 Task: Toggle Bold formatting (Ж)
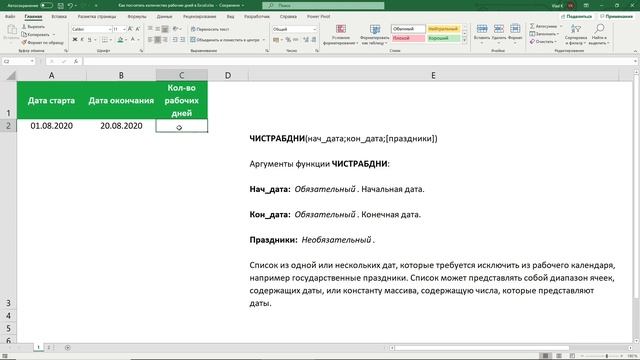pyautogui.click(x=75, y=40)
